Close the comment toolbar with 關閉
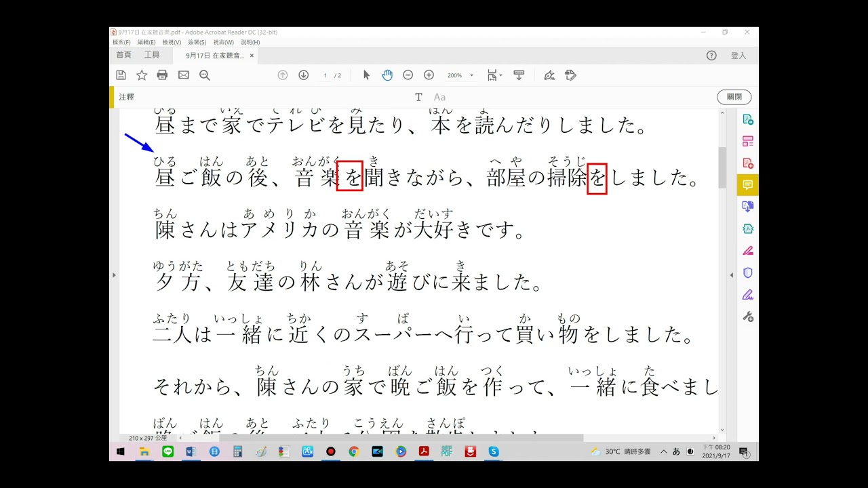The image size is (868, 488). coord(734,97)
